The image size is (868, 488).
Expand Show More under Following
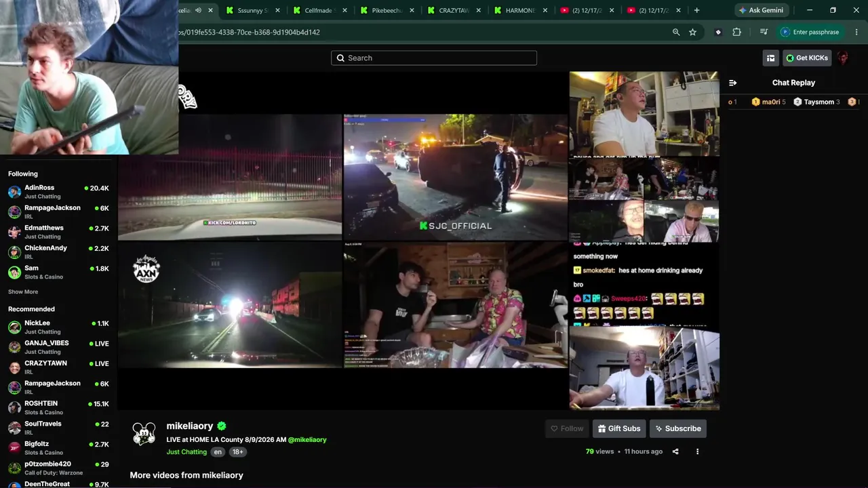(23, 292)
